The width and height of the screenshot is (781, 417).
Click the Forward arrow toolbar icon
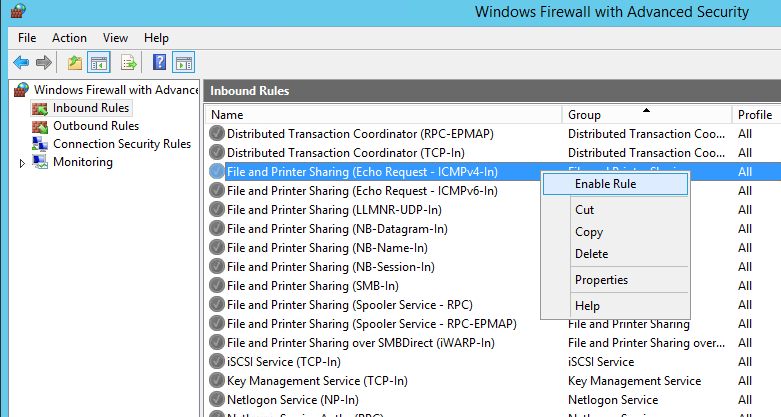coord(44,63)
